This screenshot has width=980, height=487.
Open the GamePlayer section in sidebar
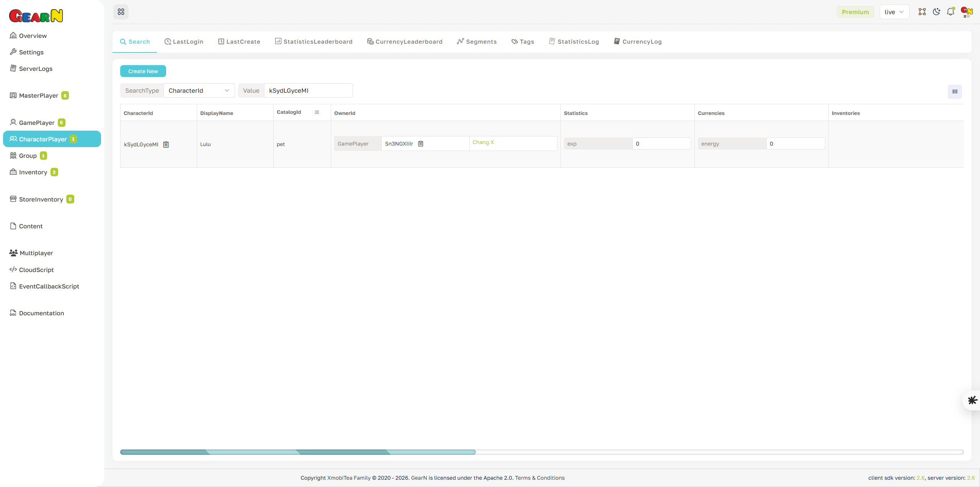click(x=36, y=122)
